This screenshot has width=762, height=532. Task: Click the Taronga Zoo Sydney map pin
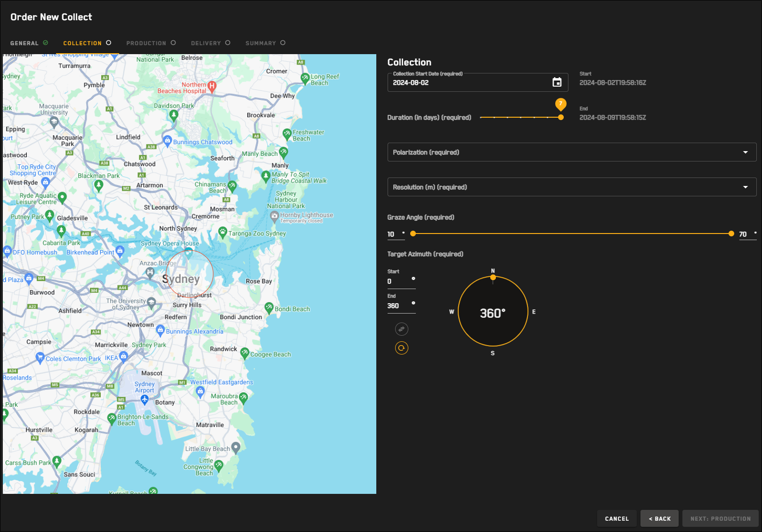pyautogui.click(x=223, y=232)
